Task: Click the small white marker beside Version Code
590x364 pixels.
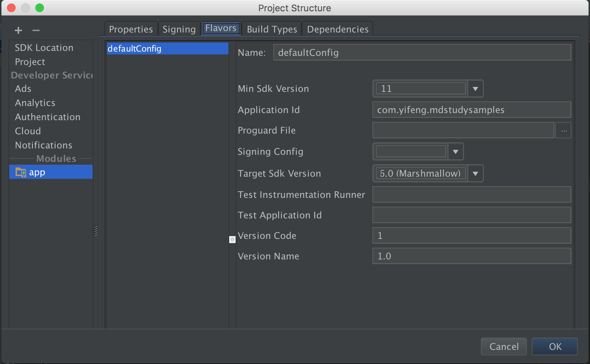Action: [232, 240]
